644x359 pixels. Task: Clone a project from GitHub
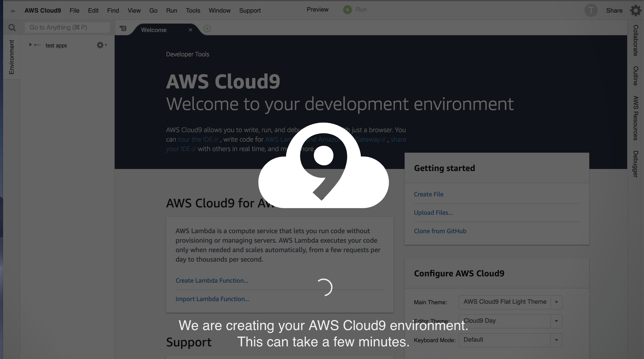(x=440, y=231)
